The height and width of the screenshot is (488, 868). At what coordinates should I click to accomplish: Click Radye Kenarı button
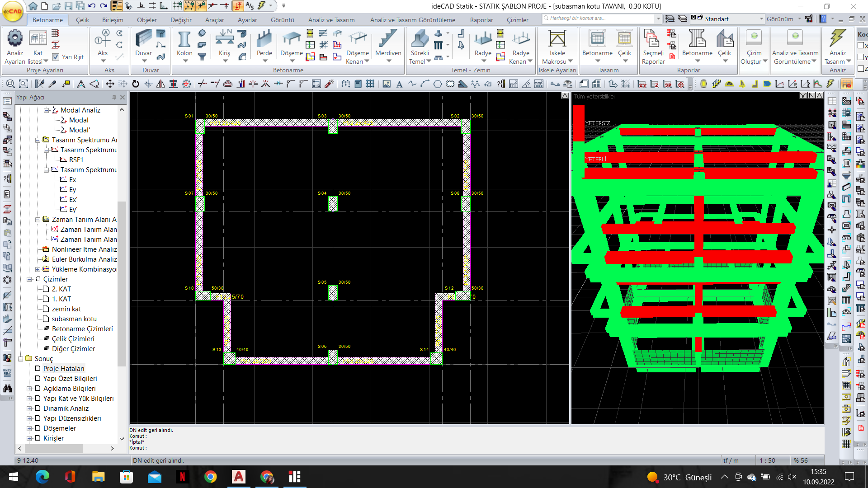pos(521,47)
